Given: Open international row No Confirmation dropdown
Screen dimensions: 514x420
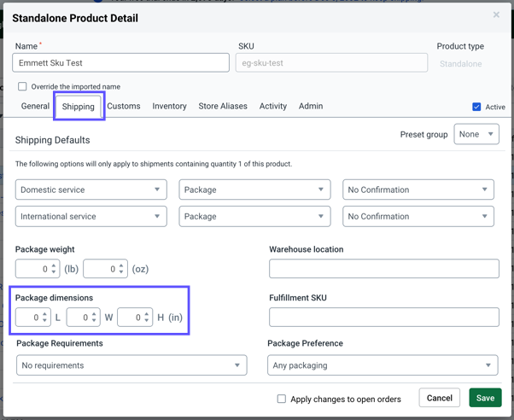Looking at the screenshot, I should coord(418,216).
